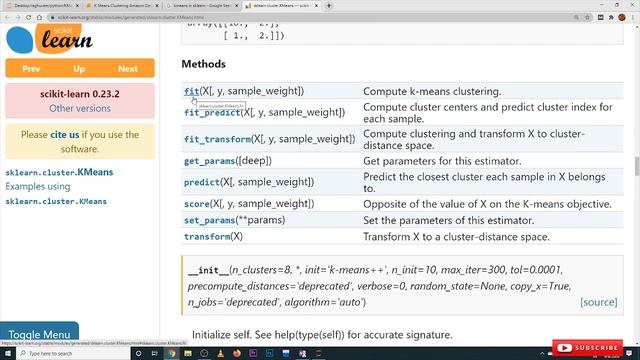640x360 pixels.
Task: Open the browser home page
Action: click(39, 17)
